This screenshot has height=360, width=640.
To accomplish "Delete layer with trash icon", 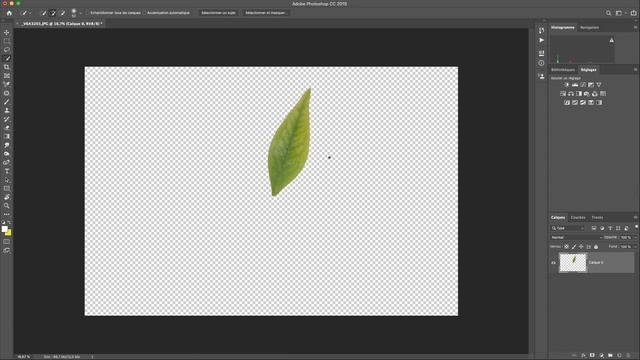I will pyautogui.click(x=628, y=356).
